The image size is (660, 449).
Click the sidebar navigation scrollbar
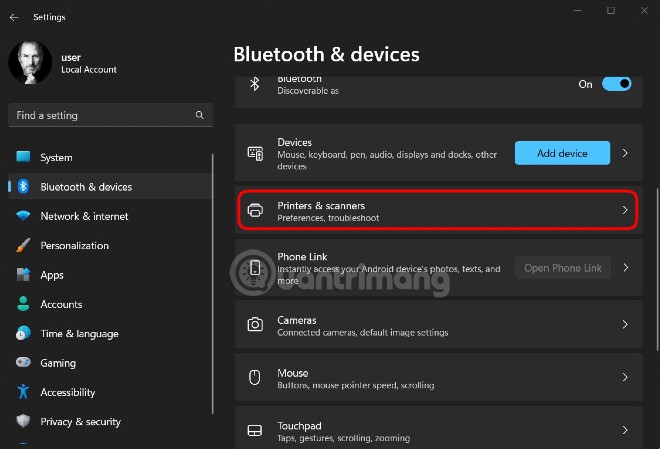[x=213, y=284]
